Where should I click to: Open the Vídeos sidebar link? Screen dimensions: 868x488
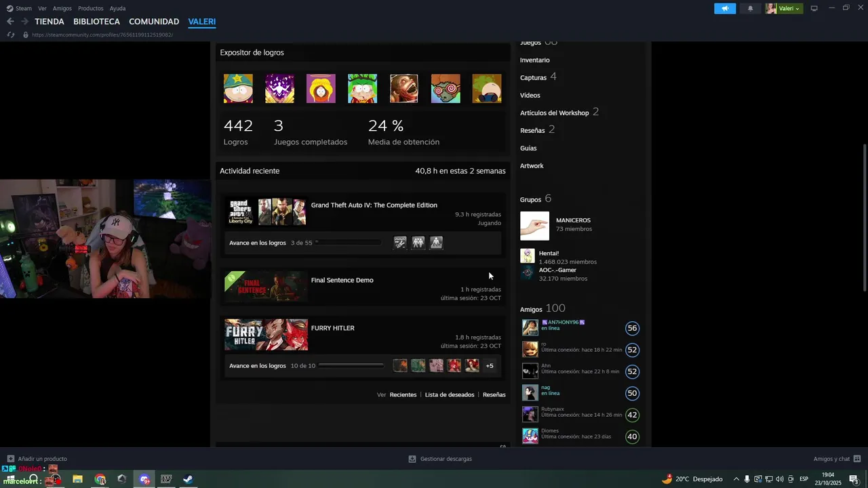[530, 96]
